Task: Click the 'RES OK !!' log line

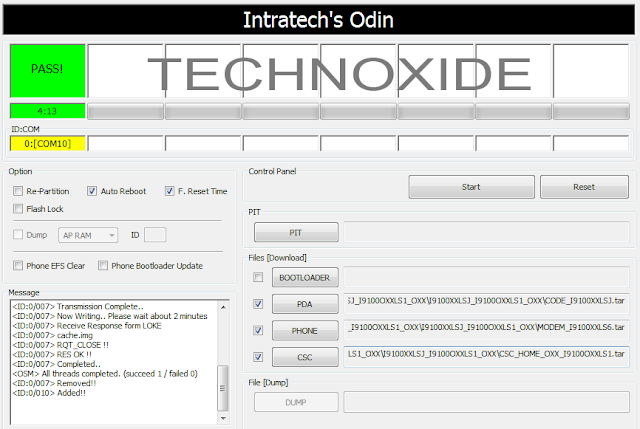Action: 52,354
